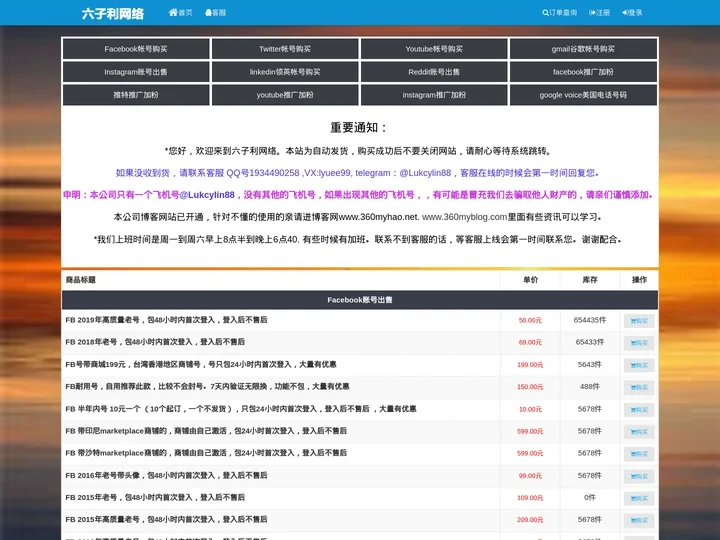The height and width of the screenshot is (540, 720).
Task: Select instagram推广加粉 category button
Action: click(434, 95)
